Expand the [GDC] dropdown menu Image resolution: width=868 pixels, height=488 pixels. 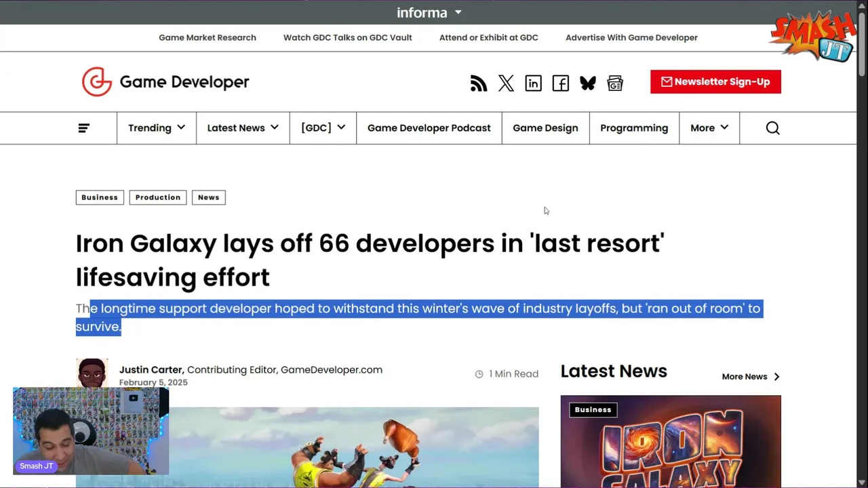tap(323, 128)
